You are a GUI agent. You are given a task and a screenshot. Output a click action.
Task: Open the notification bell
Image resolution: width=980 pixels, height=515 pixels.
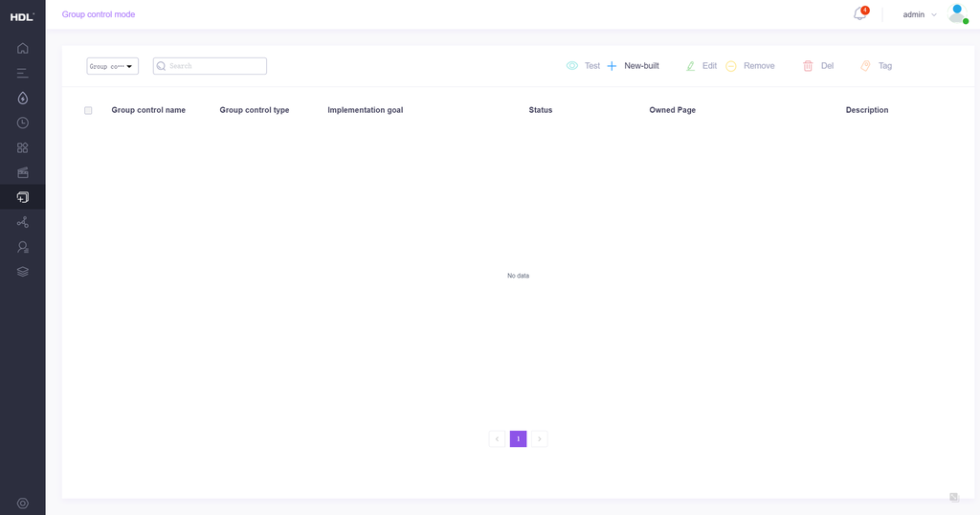coord(859,14)
